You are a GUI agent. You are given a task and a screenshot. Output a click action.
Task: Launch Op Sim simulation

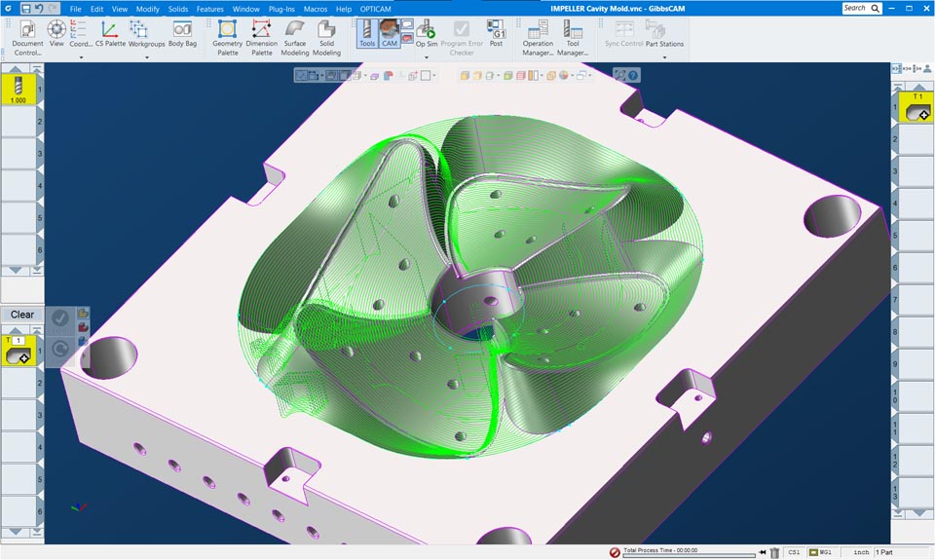(x=427, y=34)
